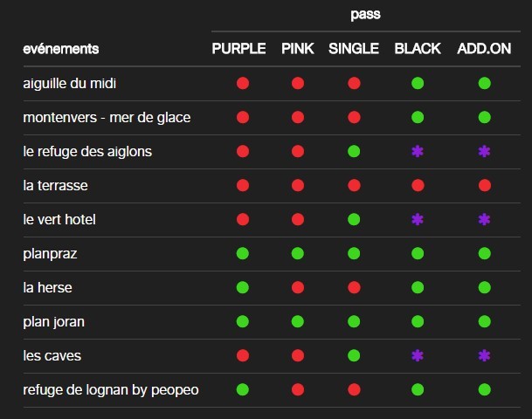The image size is (532, 419).
Task: Select the BLACK pass column header
Action: point(418,49)
